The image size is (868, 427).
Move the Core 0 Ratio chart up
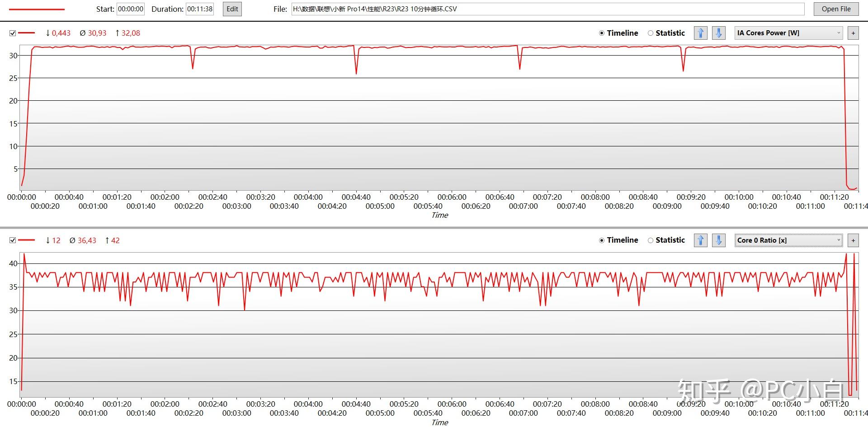click(700, 240)
